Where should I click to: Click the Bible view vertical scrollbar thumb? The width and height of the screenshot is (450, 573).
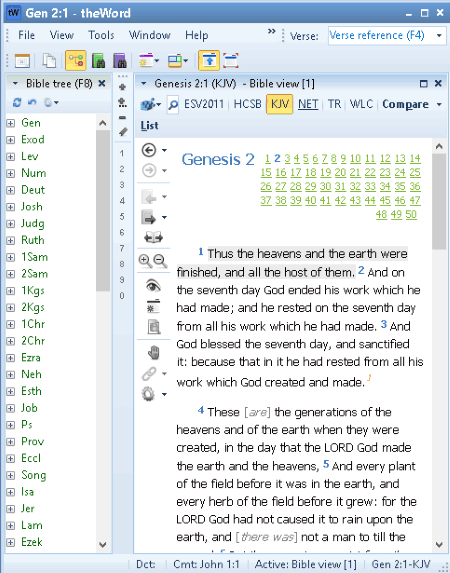click(439, 201)
